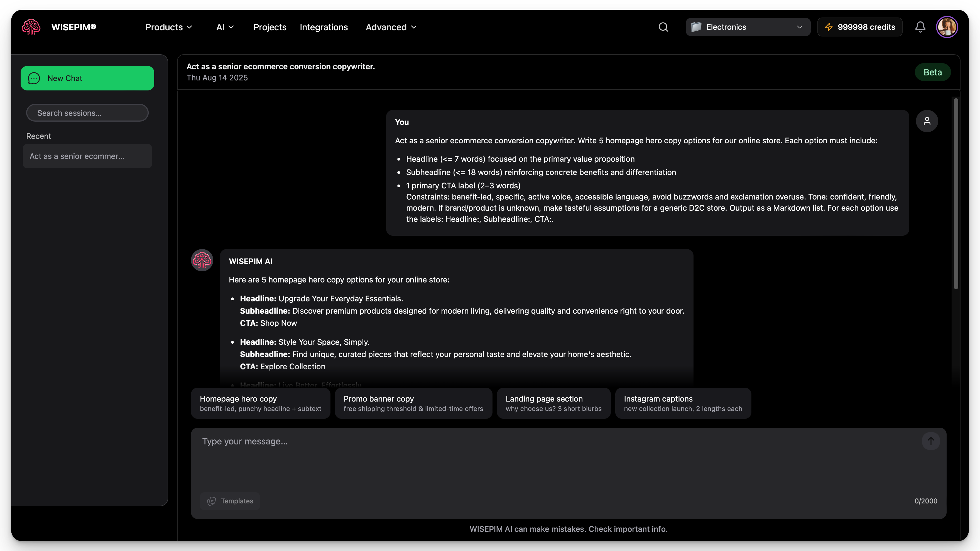Open the Electronics project selector dropdown
980x551 pixels.
tap(748, 27)
